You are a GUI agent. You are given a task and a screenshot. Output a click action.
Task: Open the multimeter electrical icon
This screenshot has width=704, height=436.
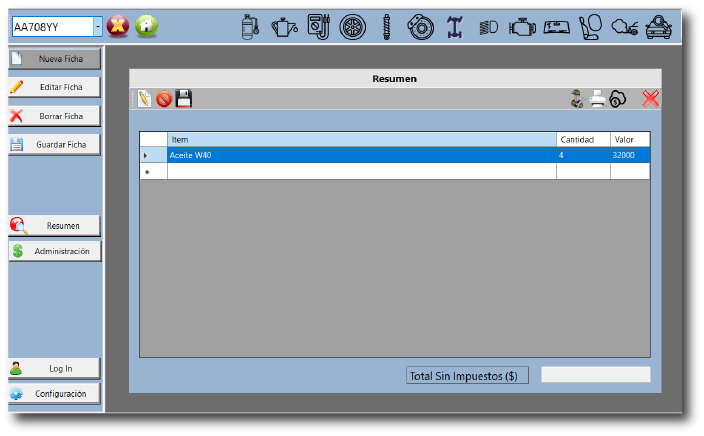318,27
